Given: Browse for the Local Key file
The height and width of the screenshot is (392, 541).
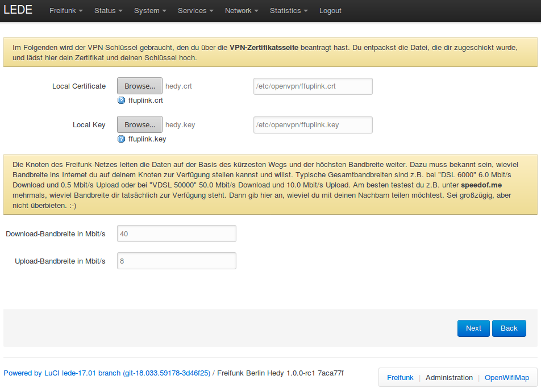Looking at the screenshot, I should [x=140, y=125].
